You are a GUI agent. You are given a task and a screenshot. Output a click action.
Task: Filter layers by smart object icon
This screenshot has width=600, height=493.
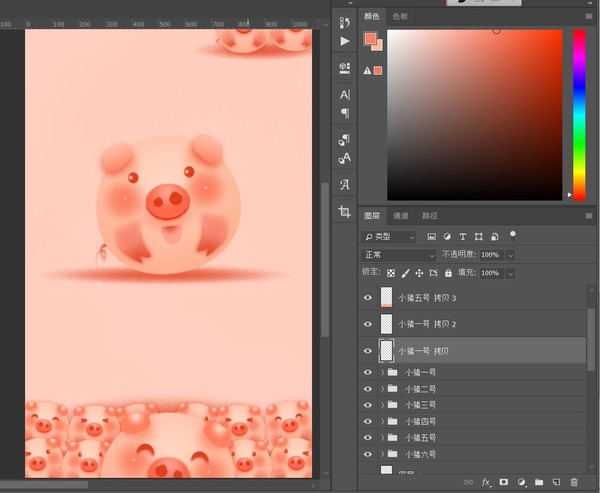[494, 237]
